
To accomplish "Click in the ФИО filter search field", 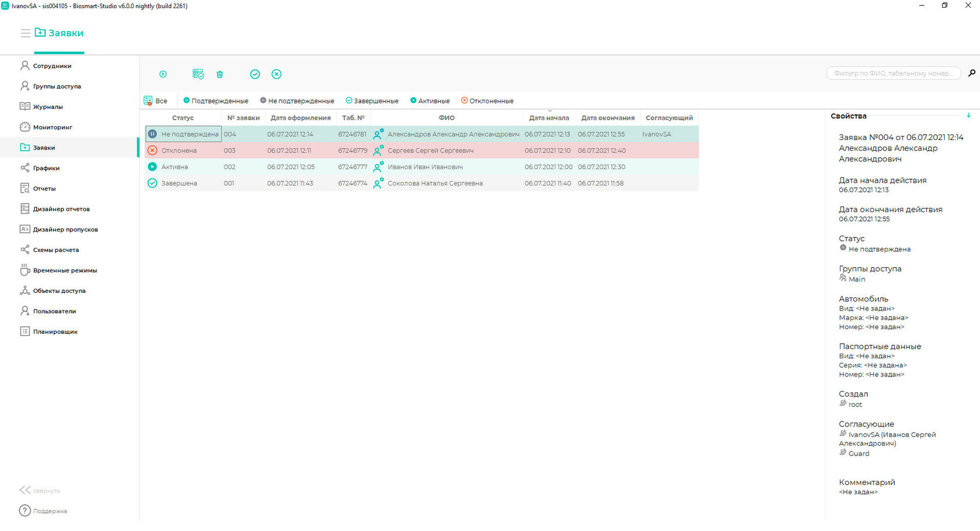I will [893, 73].
